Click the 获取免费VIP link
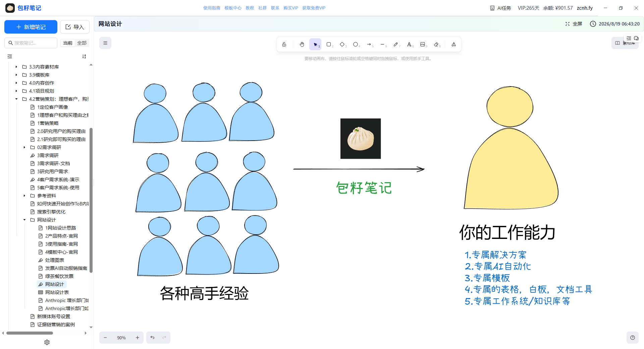Screen dimensions: 644x349 click(314, 8)
